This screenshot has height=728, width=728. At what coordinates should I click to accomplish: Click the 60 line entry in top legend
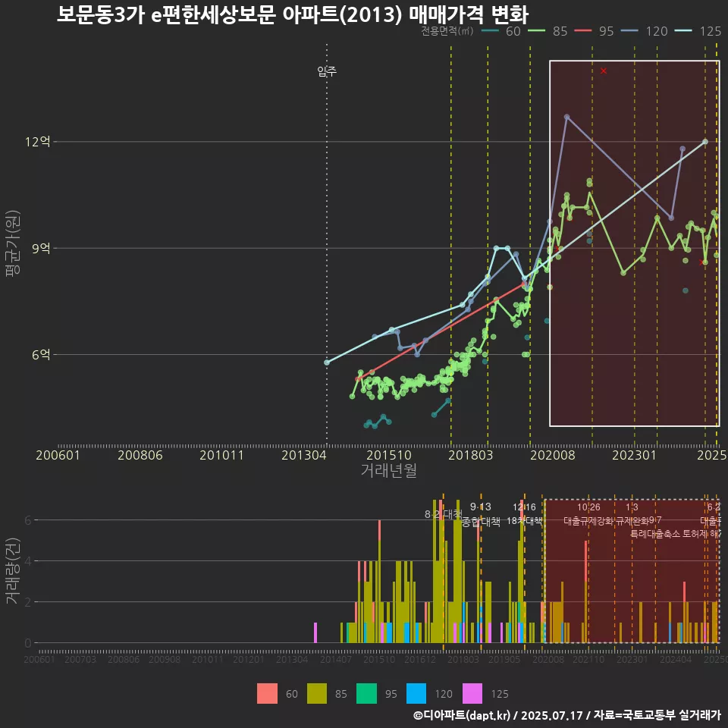(x=501, y=31)
